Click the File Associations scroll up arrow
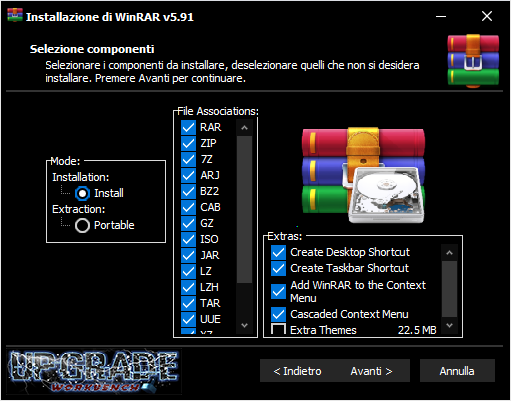This screenshot has height=401, width=511. (244, 128)
